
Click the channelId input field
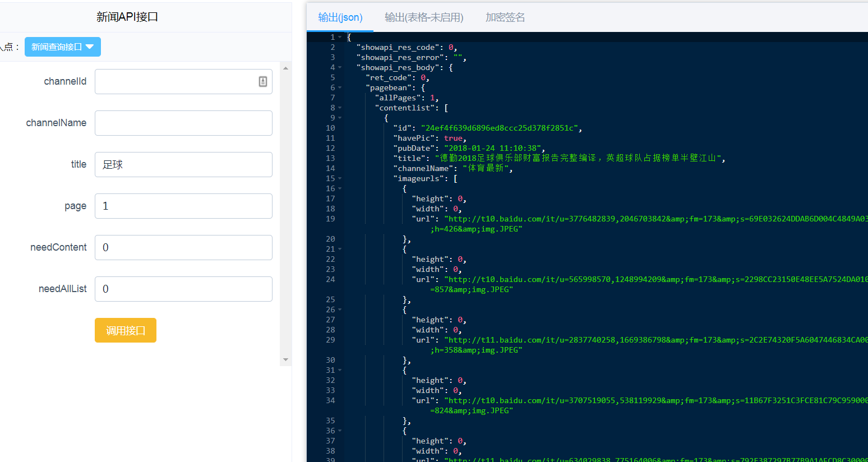(x=183, y=82)
